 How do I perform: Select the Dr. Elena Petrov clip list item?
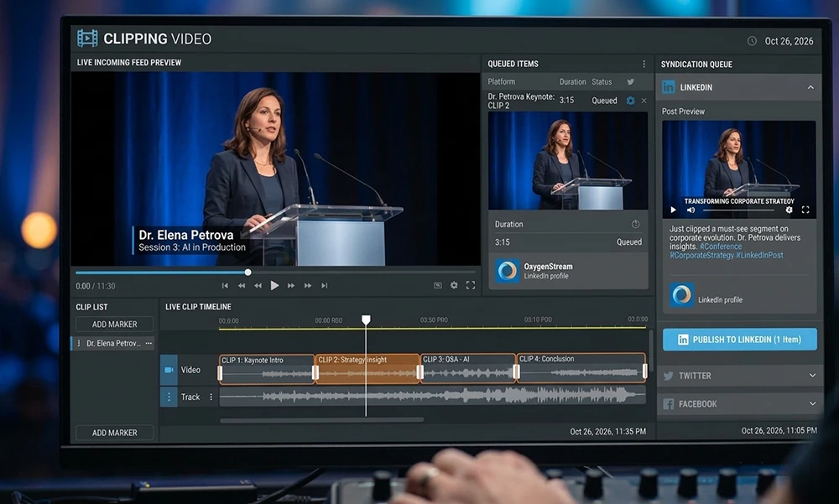coord(113,344)
